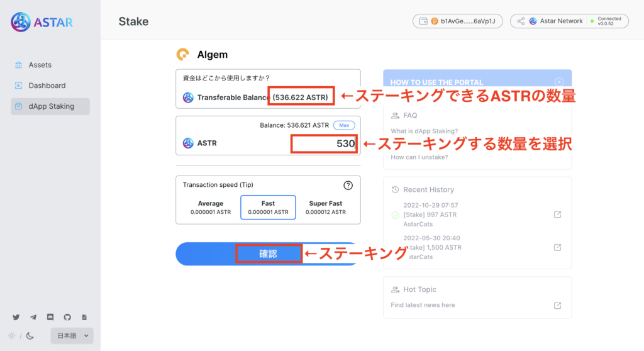The image size is (644, 351).
Task: Open the Assets page
Action: (50, 65)
